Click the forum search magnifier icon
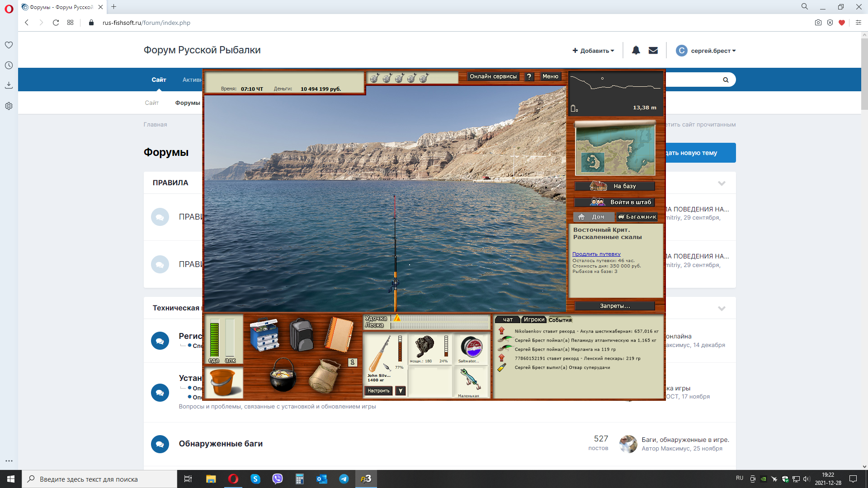The height and width of the screenshot is (488, 868). tap(726, 80)
